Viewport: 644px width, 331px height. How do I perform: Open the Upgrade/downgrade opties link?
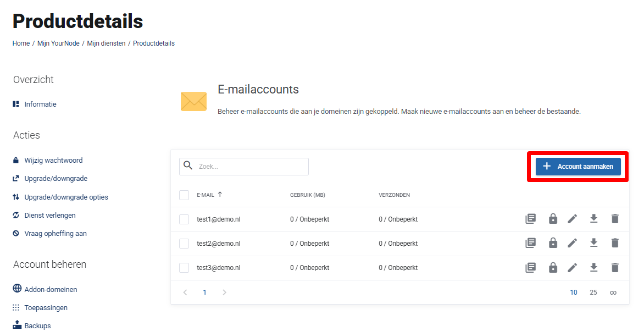pos(66,196)
